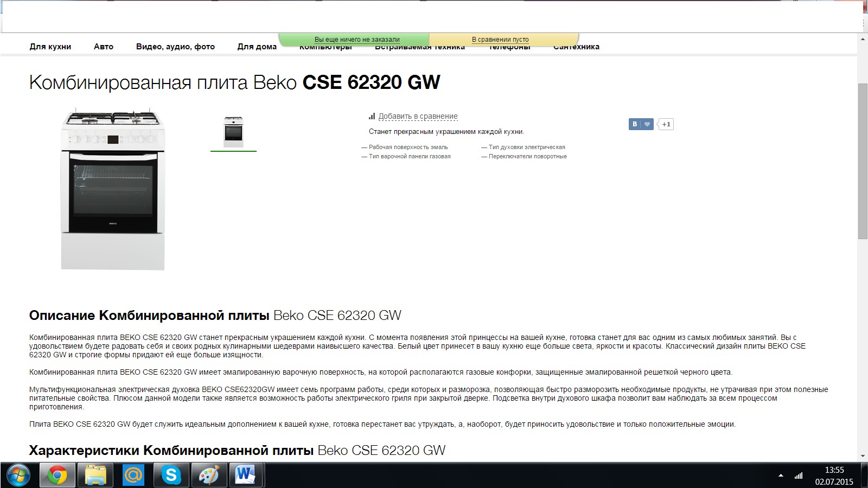This screenshot has height=488, width=868.
Task: Open the 'Для кухни' menu
Action: (50, 47)
